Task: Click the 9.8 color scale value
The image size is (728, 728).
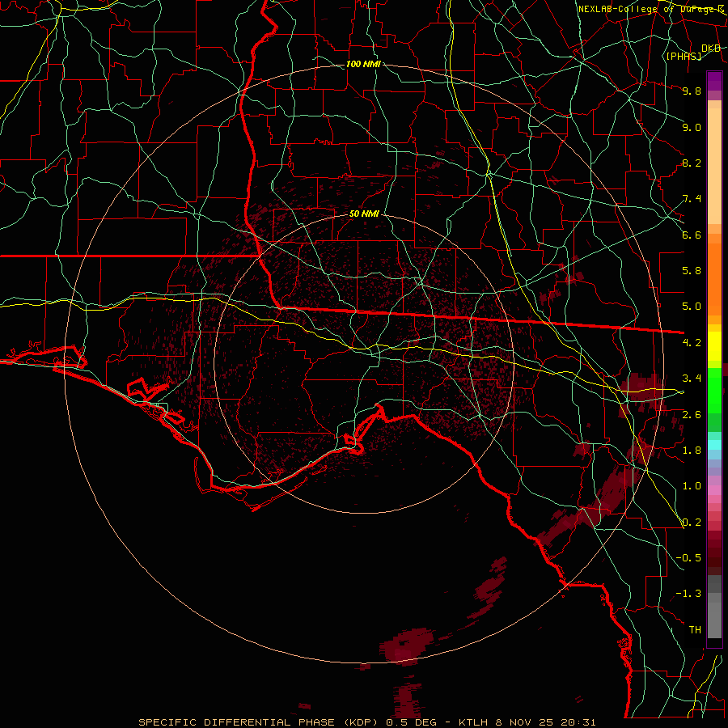Action: [692, 91]
